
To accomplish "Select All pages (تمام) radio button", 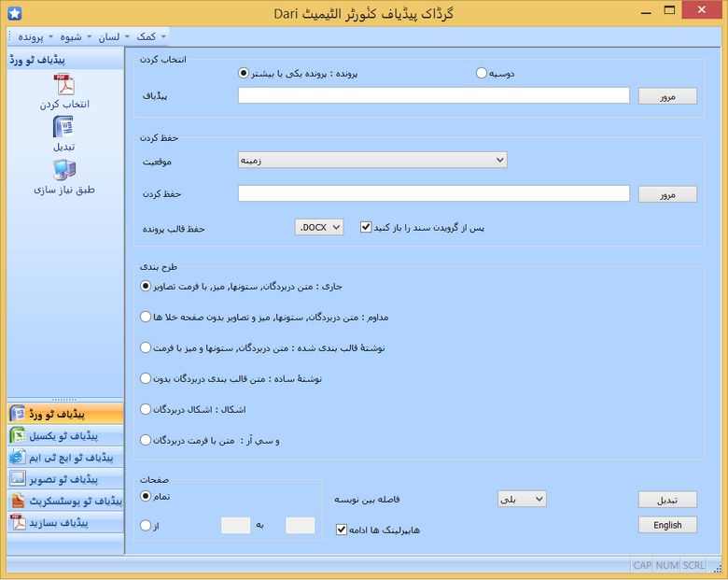I will [146, 496].
